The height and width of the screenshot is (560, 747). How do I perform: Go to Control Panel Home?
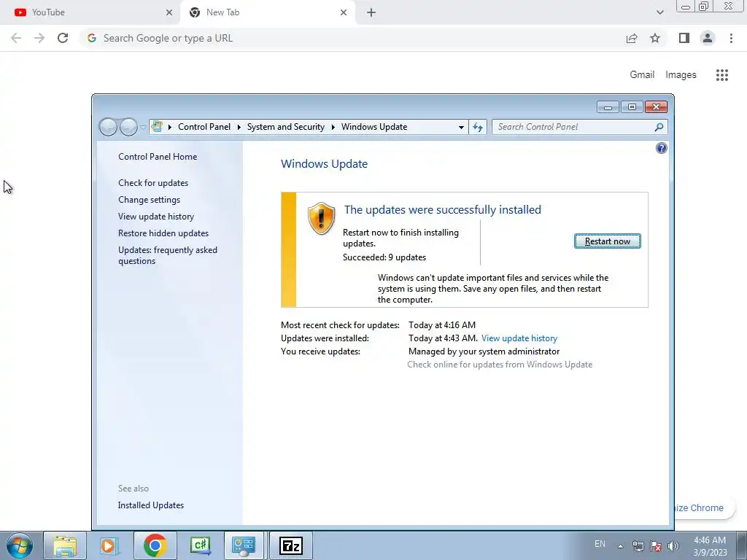pos(158,157)
